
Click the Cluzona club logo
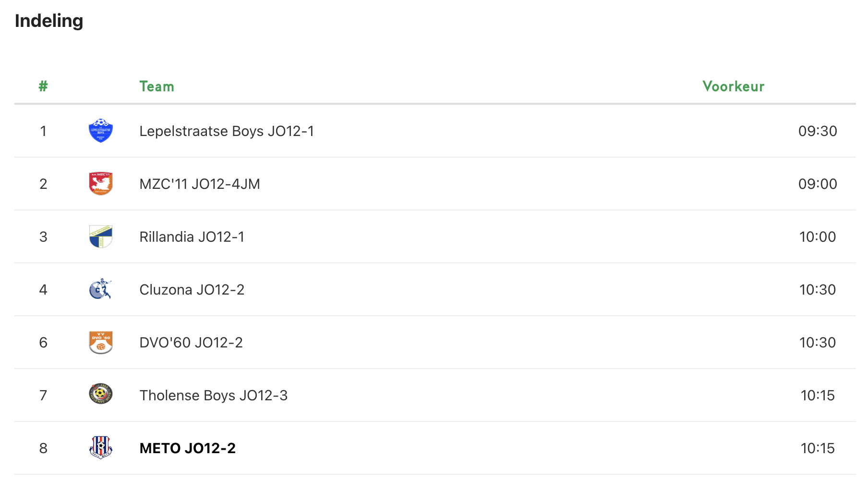click(x=101, y=289)
